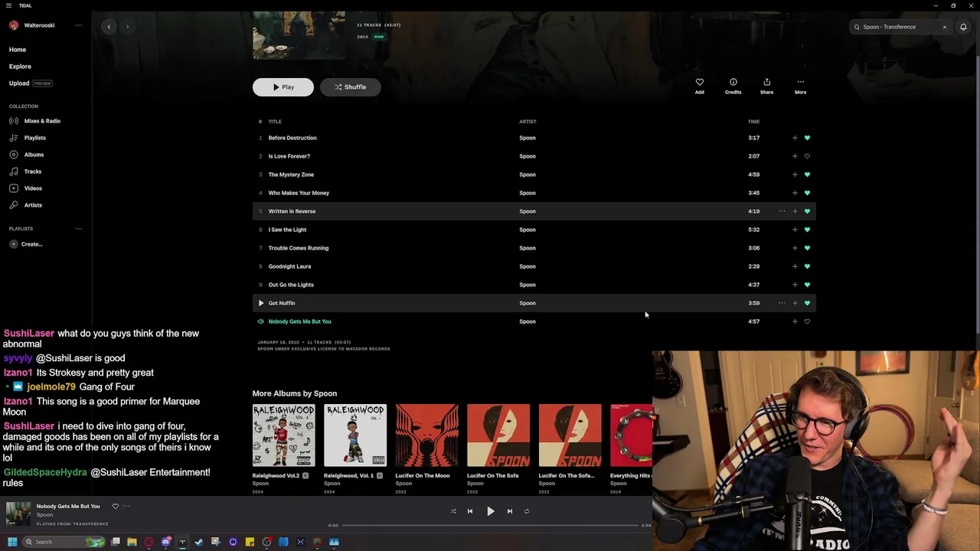Open Videos in the collection
The height and width of the screenshot is (551, 980).
[x=25, y=188]
